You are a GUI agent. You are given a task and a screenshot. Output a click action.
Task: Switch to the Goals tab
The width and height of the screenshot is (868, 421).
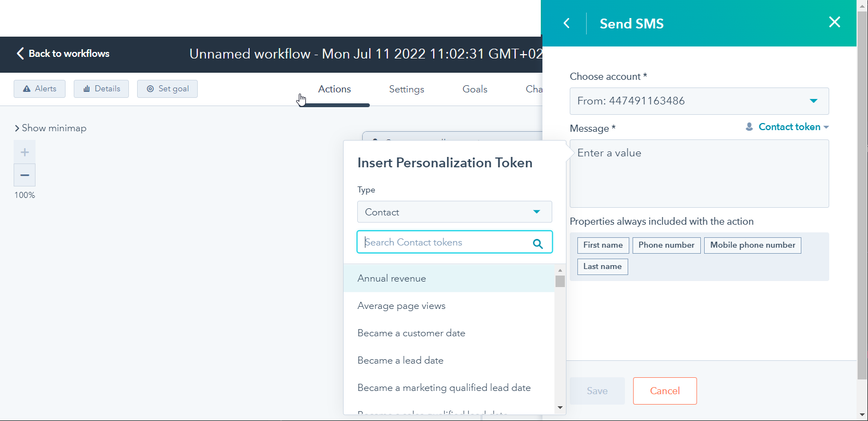click(475, 89)
